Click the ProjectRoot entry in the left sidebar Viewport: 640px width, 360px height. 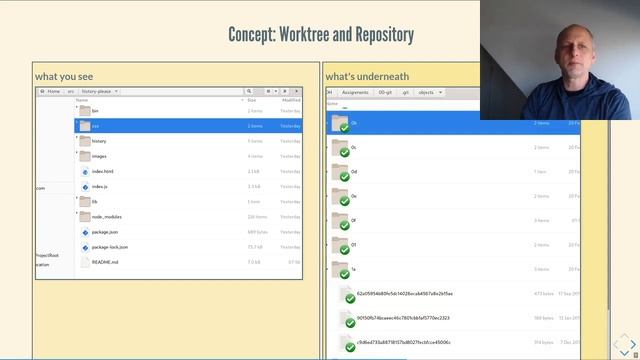pos(48,255)
